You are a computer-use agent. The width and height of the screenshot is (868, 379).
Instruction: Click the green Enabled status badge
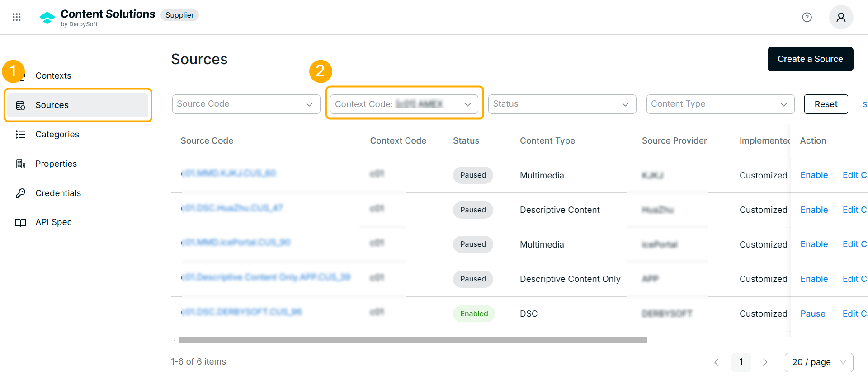point(474,313)
